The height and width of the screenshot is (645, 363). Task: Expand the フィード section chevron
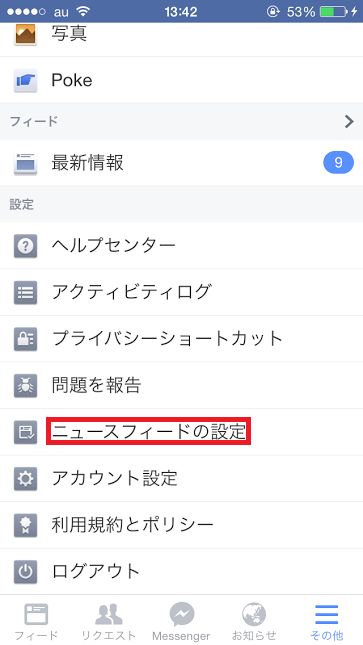pos(349,121)
